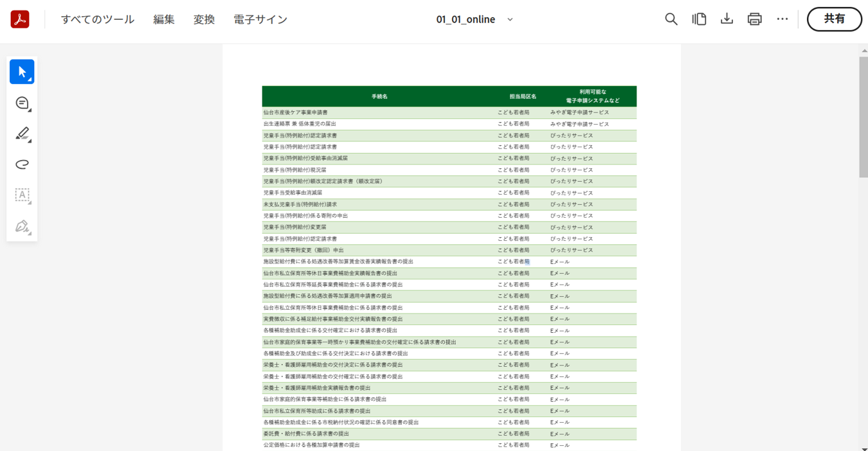Open the comment tool in sidebar

pyautogui.click(x=22, y=103)
